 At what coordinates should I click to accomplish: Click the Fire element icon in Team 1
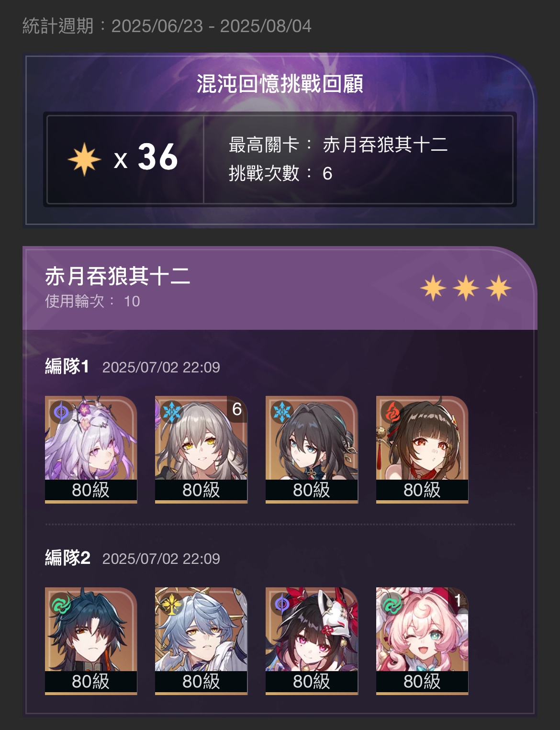click(392, 412)
